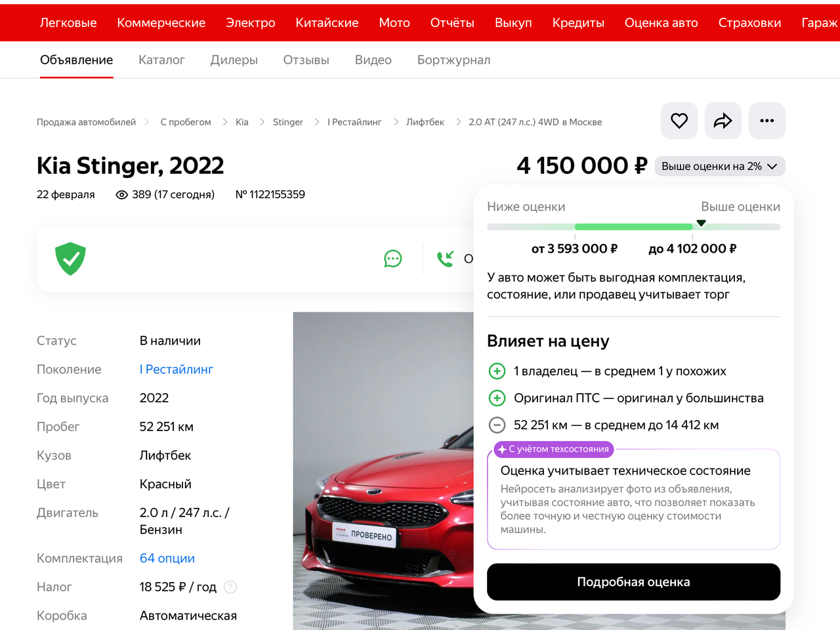The width and height of the screenshot is (840, 630).
Task: Click the 22 февраля date
Action: [66, 195]
